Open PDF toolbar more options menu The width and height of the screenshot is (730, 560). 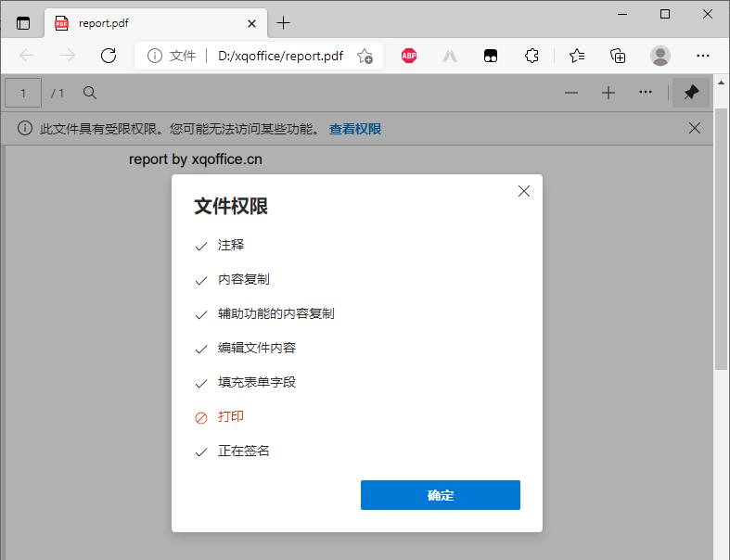coord(646,93)
